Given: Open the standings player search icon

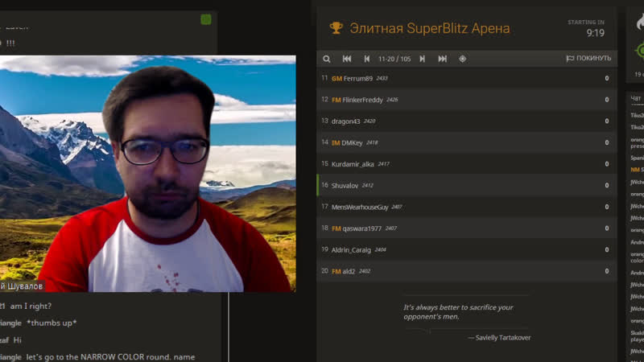Looking at the screenshot, I should coord(327,59).
